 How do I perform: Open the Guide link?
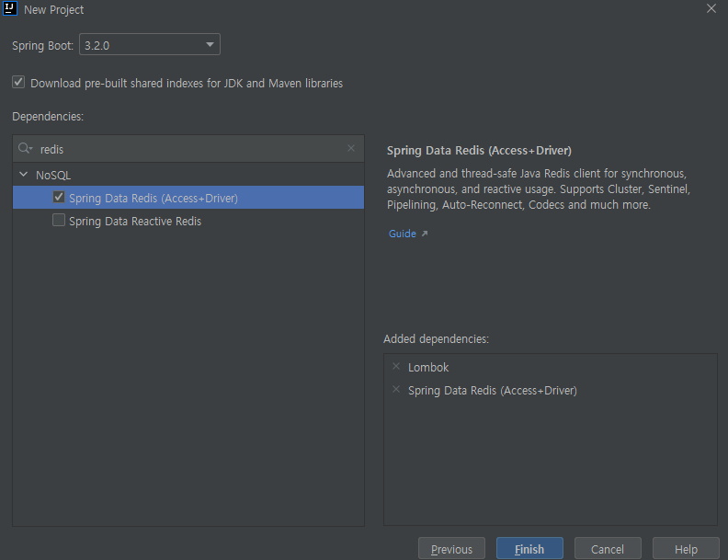402,234
